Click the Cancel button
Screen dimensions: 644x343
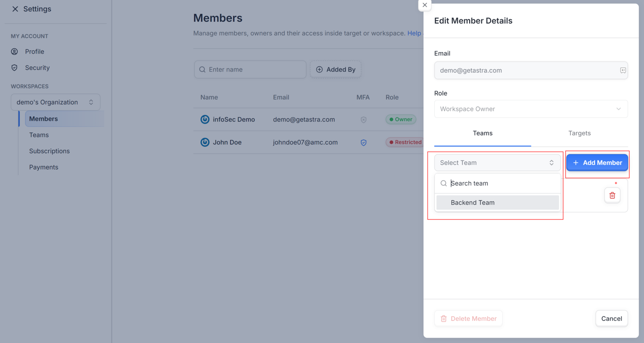pos(611,318)
